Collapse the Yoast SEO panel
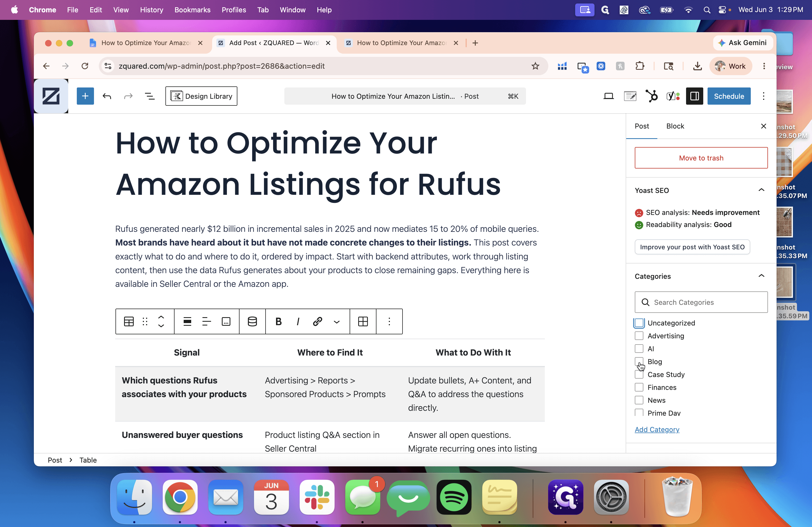Image resolution: width=812 pixels, height=527 pixels. [x=761, y=190]
